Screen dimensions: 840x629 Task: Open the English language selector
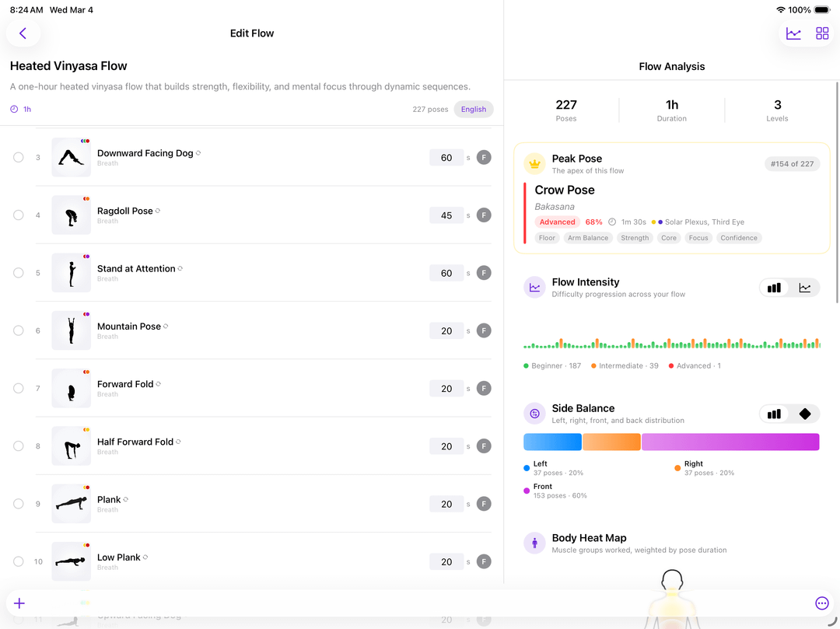(x=473, y=110)
